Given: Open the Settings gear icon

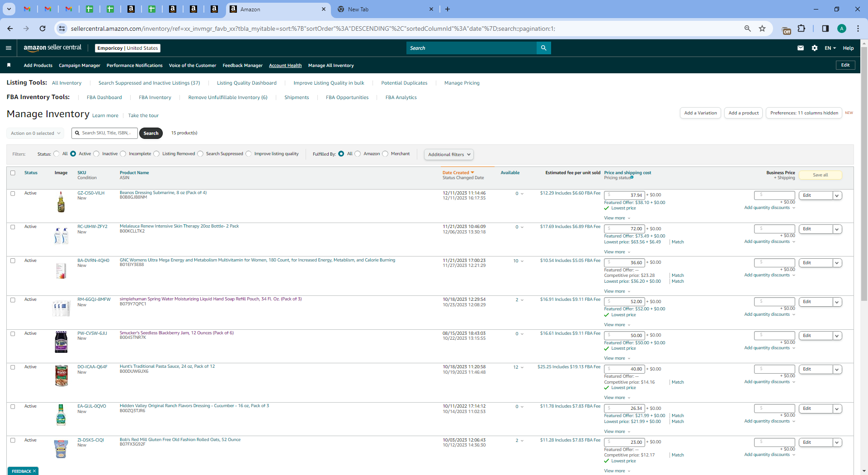Looking at the screenshot, I should click(815, 48).
